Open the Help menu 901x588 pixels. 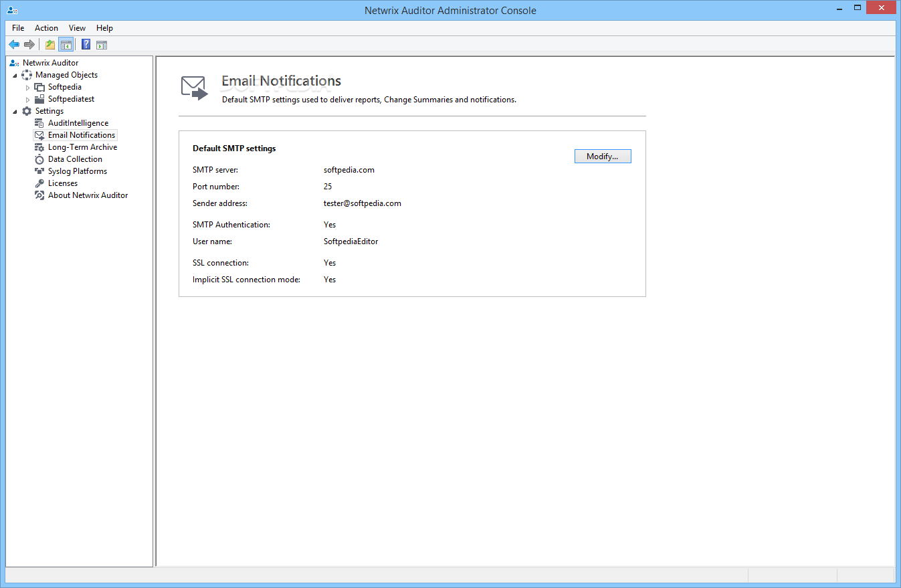pos(104,28)
